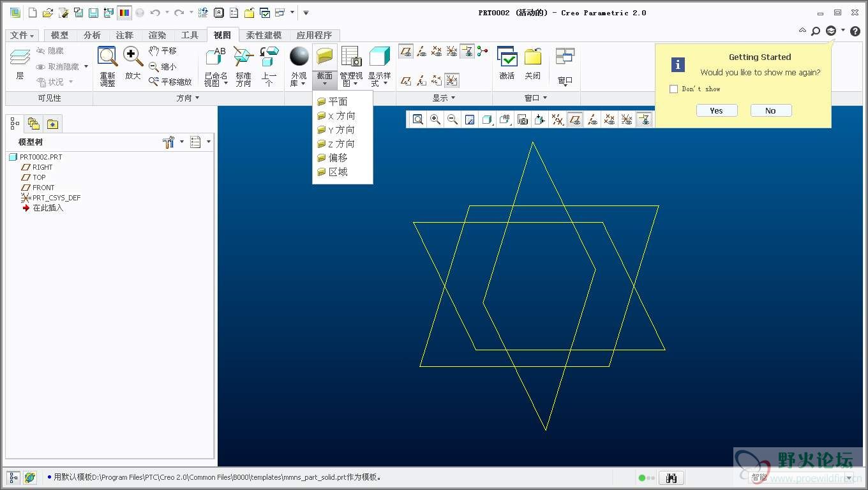Viewport: 868px width, 490px height.
Task: Open a file using the folder icon
Action: tap(48, 12)
